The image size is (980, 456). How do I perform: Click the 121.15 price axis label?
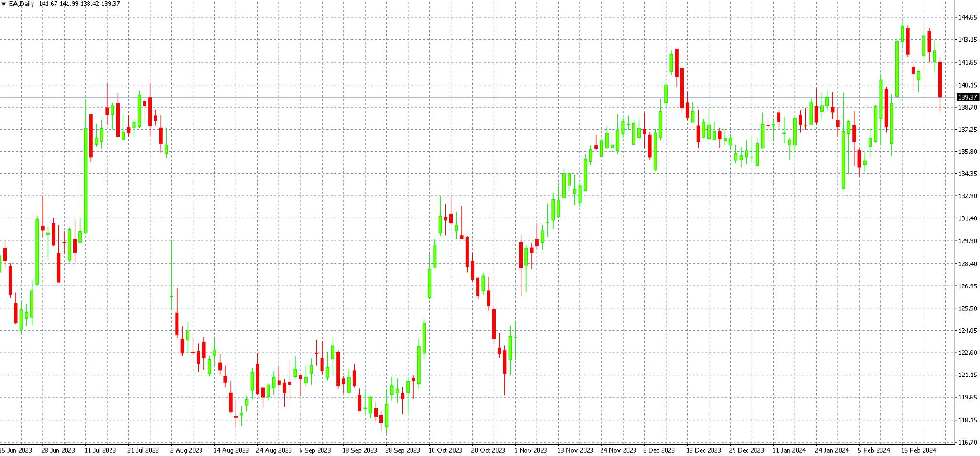pos(968,375)
